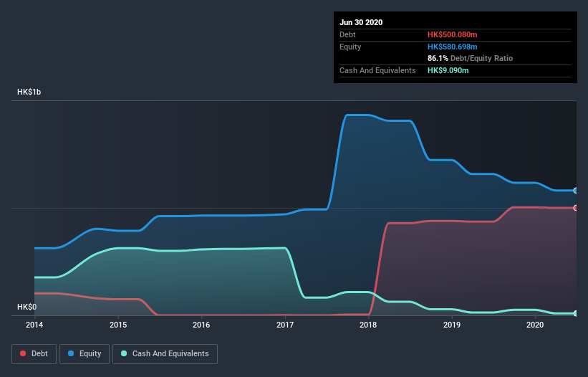The height and width of the screenshot is (377, 588).
Task: Click the HK$1b y-axis label
Action: click(29, 92)
